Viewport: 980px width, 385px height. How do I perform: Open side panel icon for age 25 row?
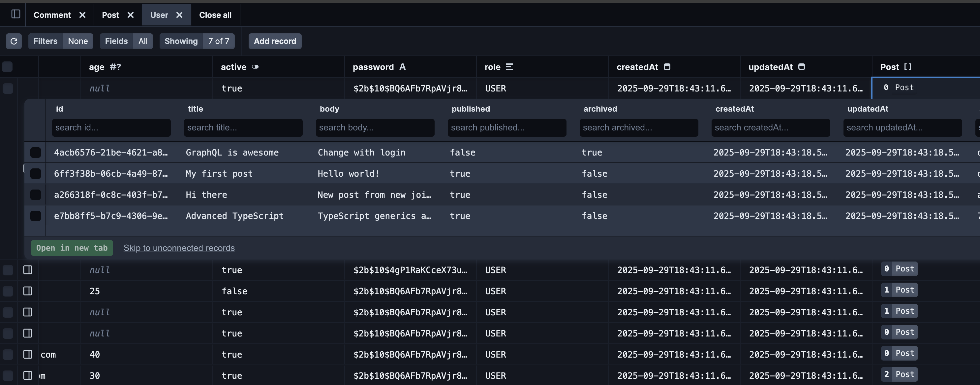(x=28, y=291)
